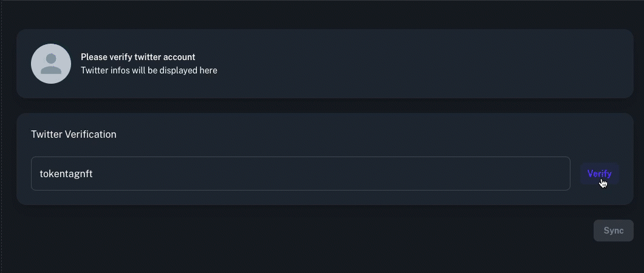
Task: Click the 'Twitter Verification' section label
Action: 74,134
